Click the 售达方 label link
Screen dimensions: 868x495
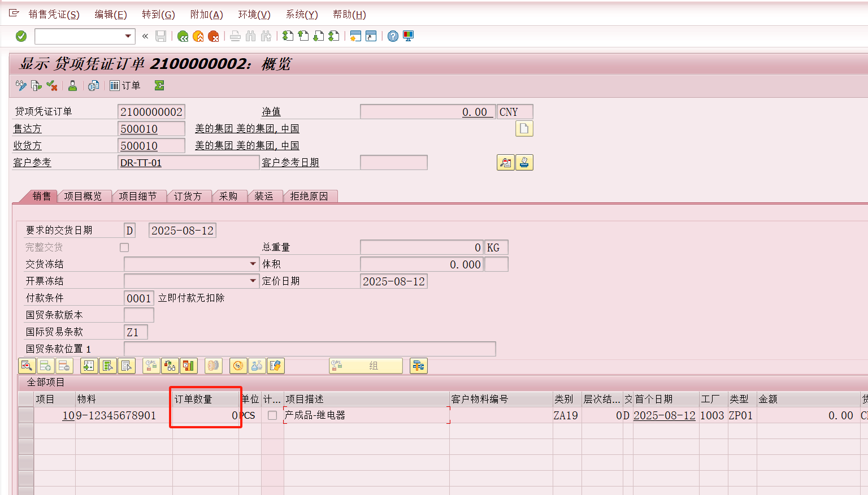point(28,129)
